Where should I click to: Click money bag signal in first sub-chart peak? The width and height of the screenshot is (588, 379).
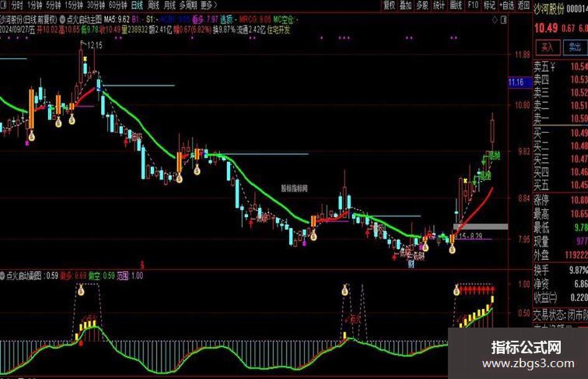81,290
